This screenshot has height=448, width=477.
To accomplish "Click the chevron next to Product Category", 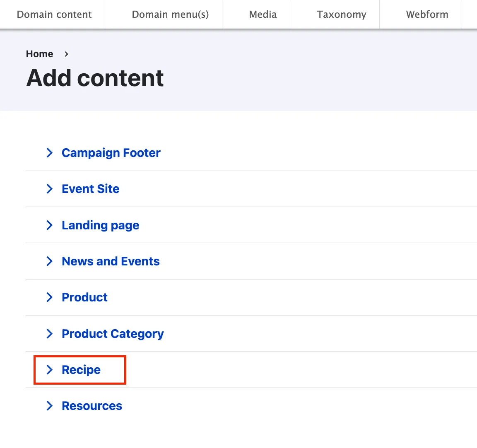I will [x=50, y=334].
